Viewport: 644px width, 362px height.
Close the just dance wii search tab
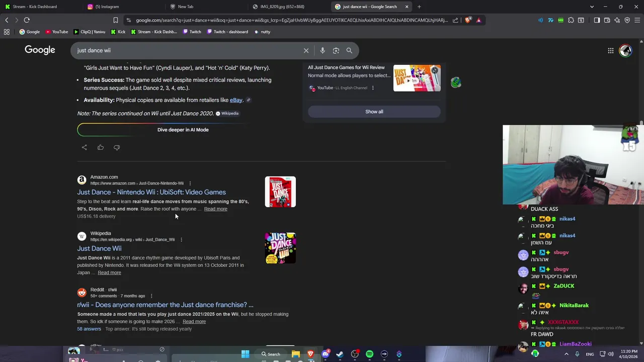407,7
